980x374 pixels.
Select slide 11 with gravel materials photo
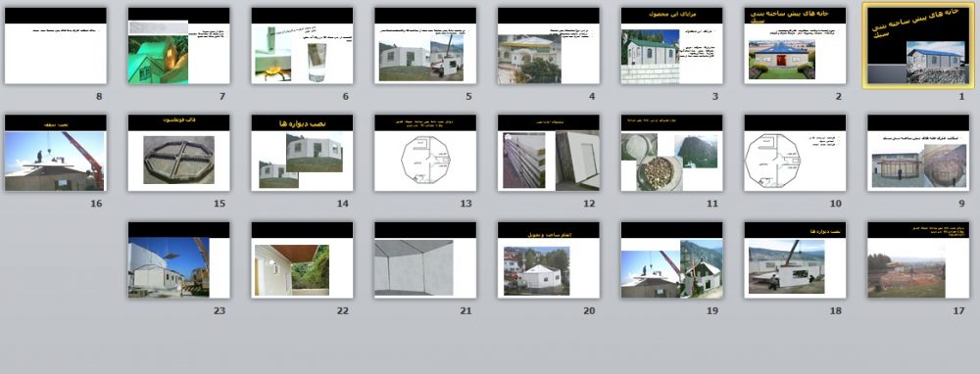[x=672, y=153]
